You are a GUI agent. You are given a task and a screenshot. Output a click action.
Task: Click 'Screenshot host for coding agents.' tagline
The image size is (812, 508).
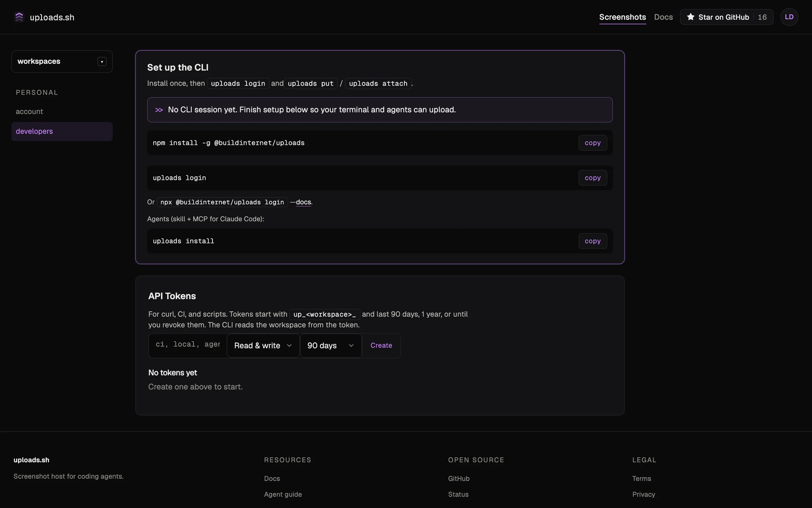pyautogui.click(x=69, y=476)
